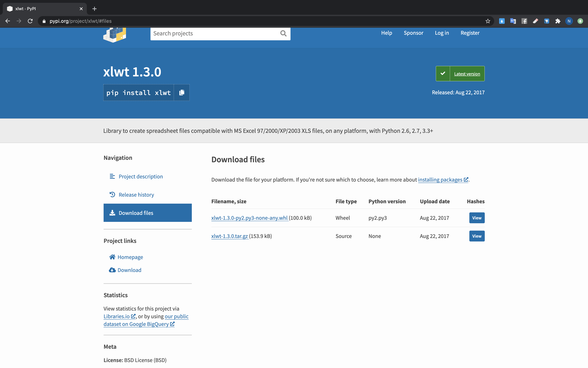
Task: Click the address bar URL
Action: (80, 21)
